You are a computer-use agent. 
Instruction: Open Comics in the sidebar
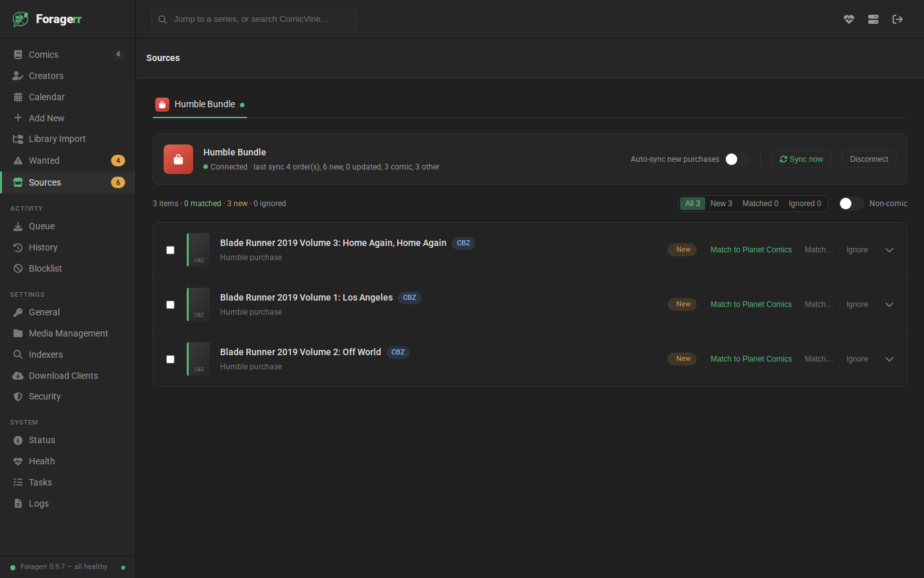(x=68, y=55)
